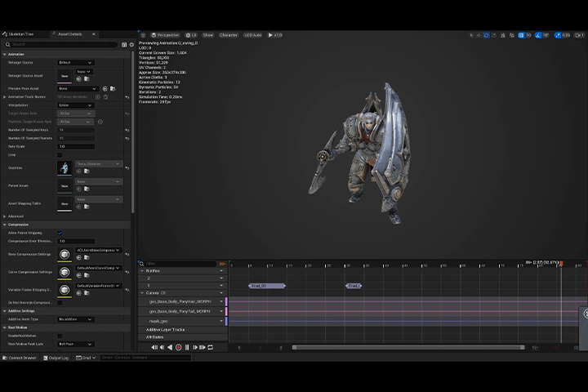The width and height of the screenshot is (588, 392).
Task: Open the Perspective view menu
Action: click(165, 35)
